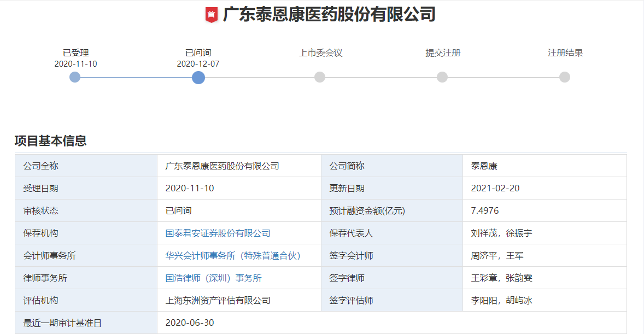Click the 预计融资金额(亿元) label cell
Screen dimensions: 644x334
(x=392, y=211)
